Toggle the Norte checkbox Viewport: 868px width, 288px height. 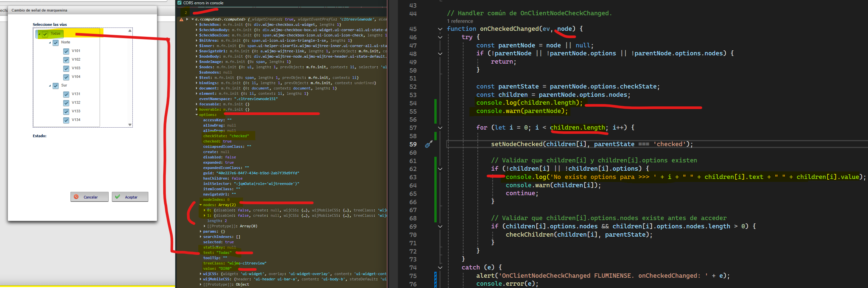pyautogui.click(x=56, y=43)
